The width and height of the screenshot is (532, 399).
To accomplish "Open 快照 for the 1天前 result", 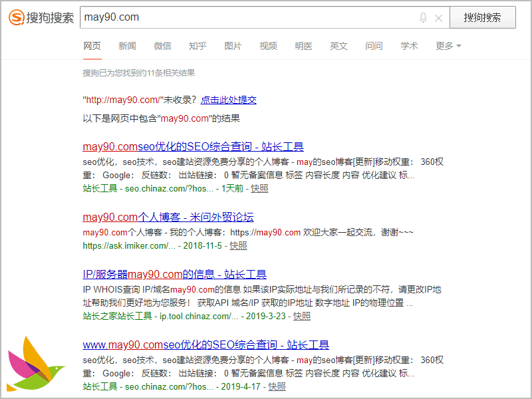I will click(x=259, y=188).
